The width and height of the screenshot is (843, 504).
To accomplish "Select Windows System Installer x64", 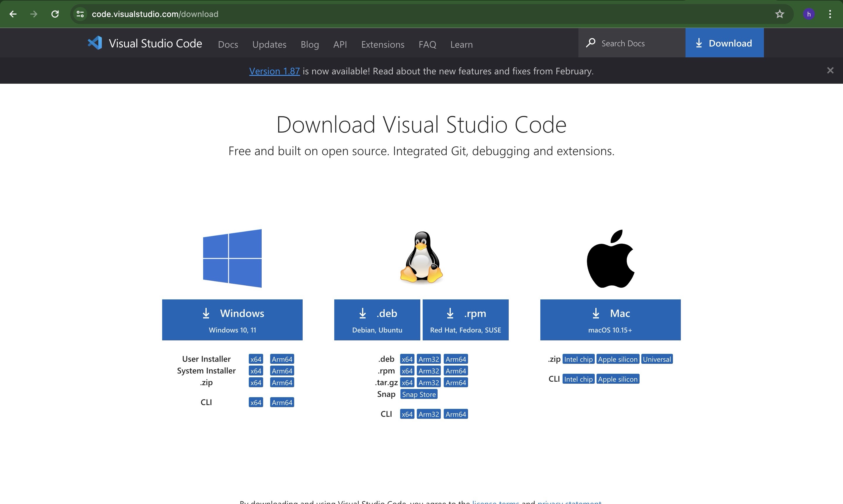I will tap(256, 371).
